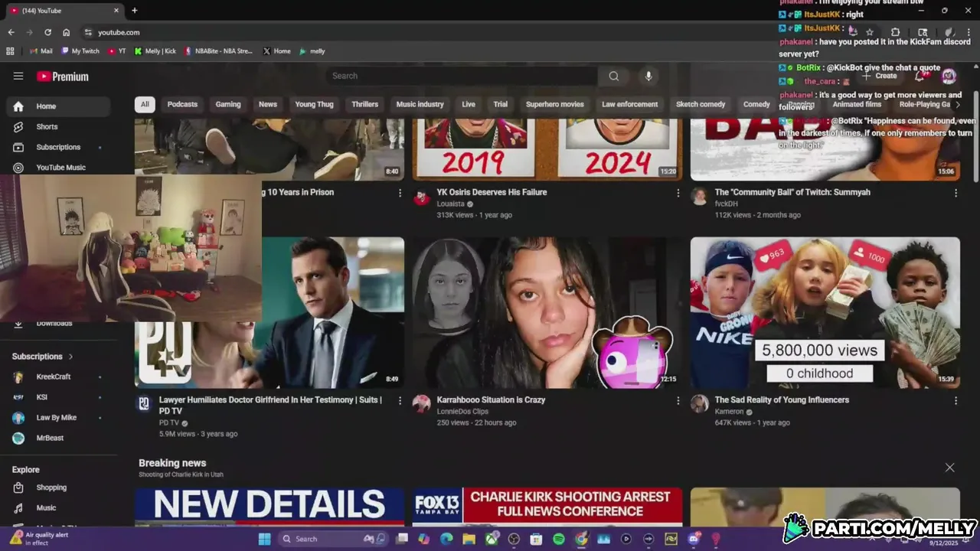Screen dimensions: 980x551
Task: Select the News filter chip
Action: [268, 104]
